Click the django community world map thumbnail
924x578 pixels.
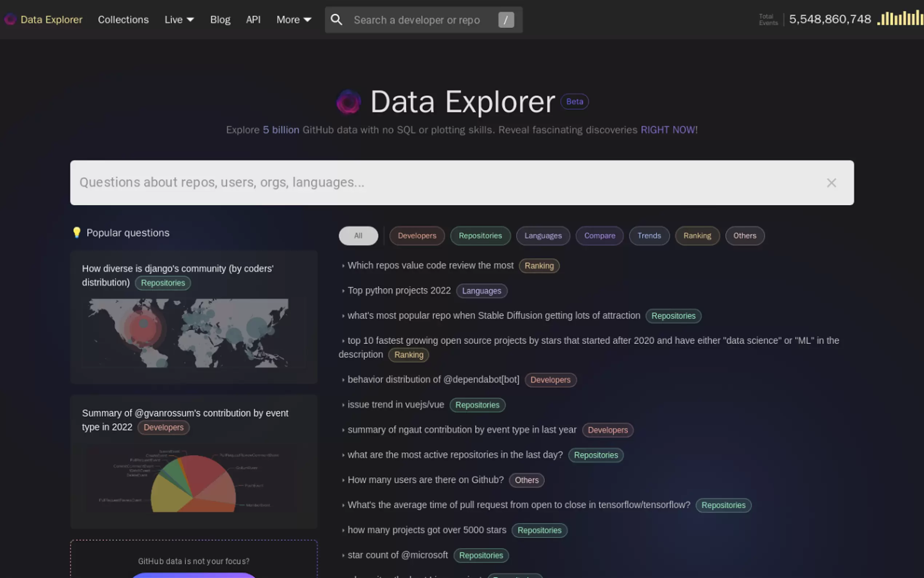[x=193, y=333]
